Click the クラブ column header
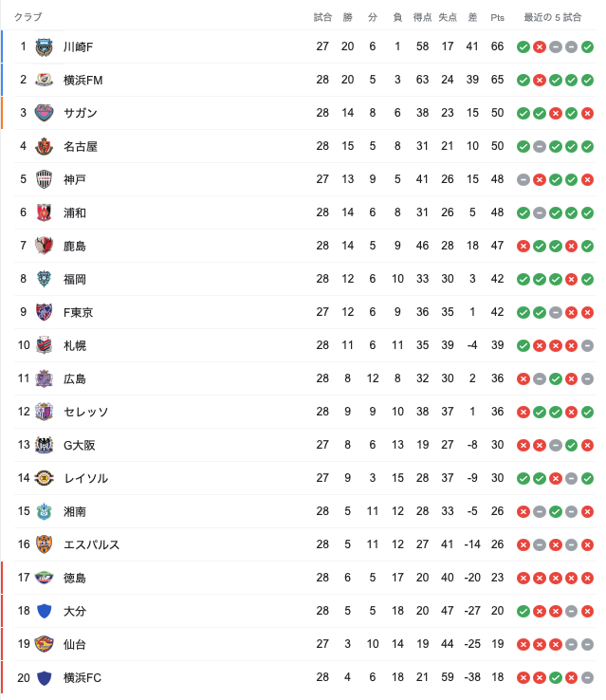Image resolution: width=606 pixels, height=700 pixels. [28, 17]
